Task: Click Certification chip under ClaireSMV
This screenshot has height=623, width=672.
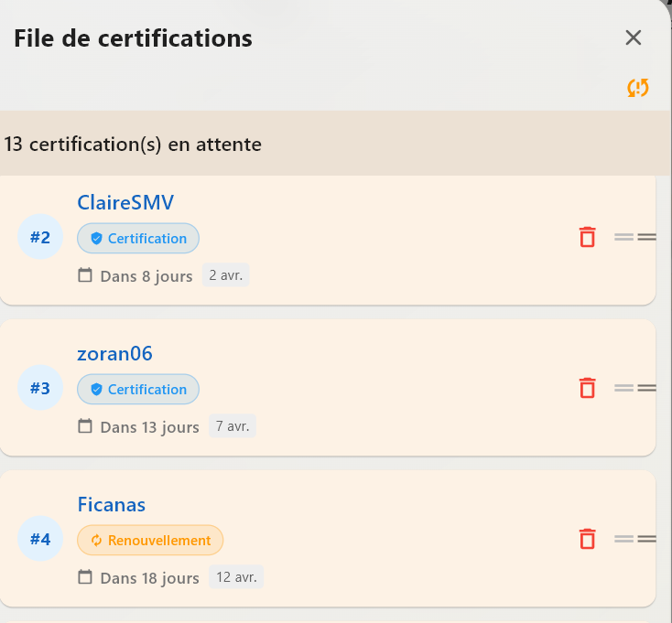Action: [x=138, y=238]
